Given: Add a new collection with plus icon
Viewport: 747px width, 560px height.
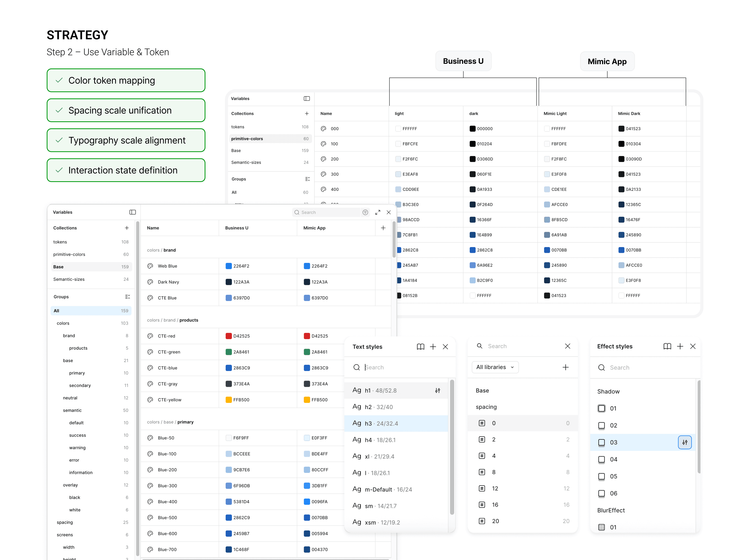Looking at the screenshot, I should (x=127, y=228).
